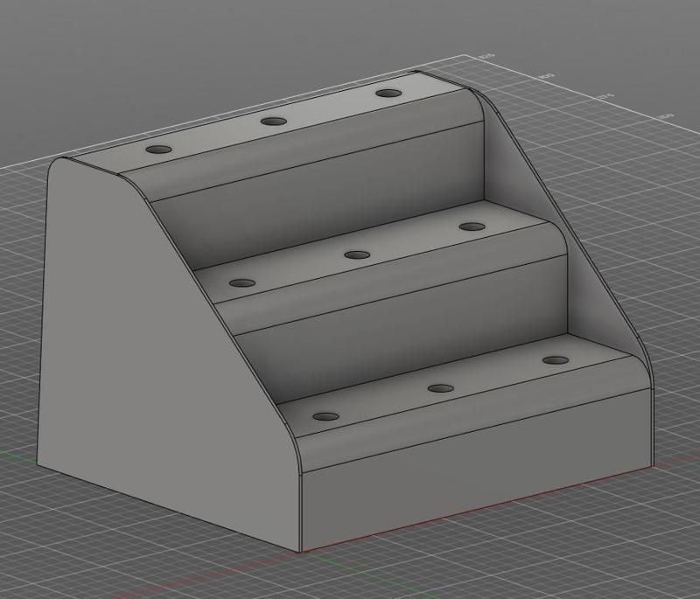This screenshot has width=700, height=599.
Task: Pick the center hole on the middle step
Action: point(357,255)
